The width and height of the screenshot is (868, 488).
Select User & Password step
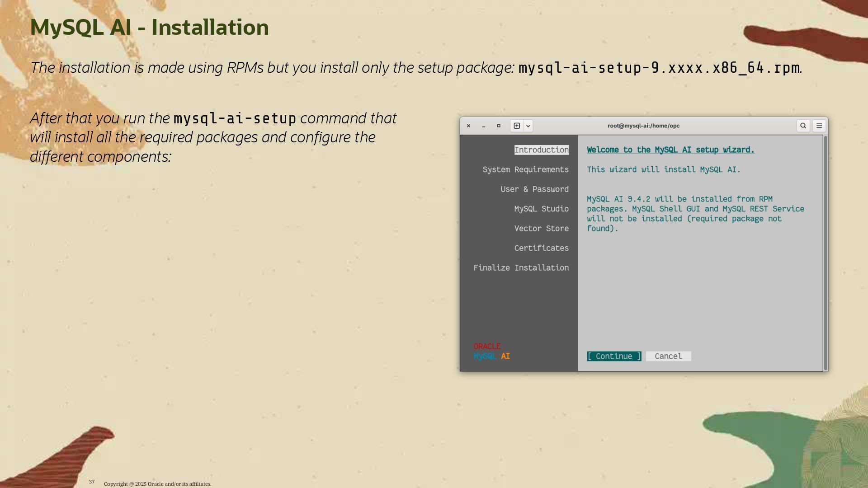click(x=534, y=189)
